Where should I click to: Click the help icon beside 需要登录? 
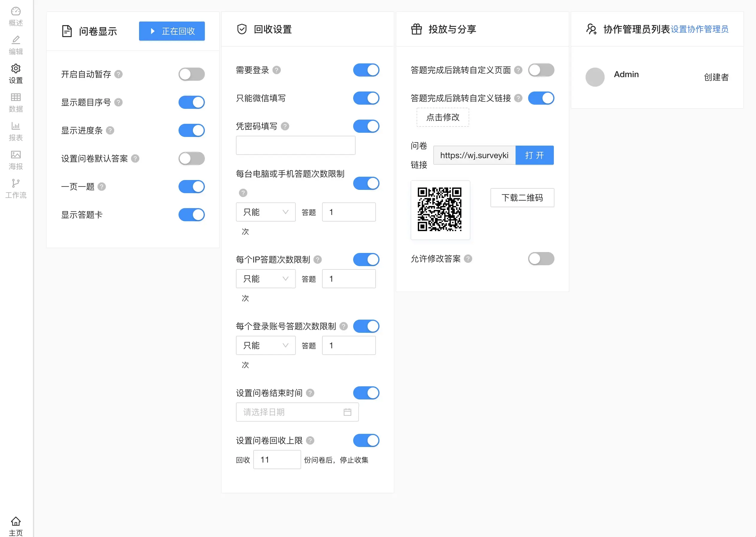(x=278, y=70)
